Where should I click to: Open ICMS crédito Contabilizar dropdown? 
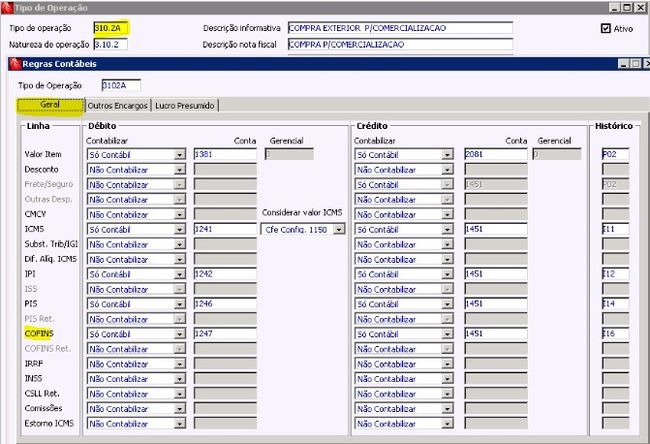(447, 229)
